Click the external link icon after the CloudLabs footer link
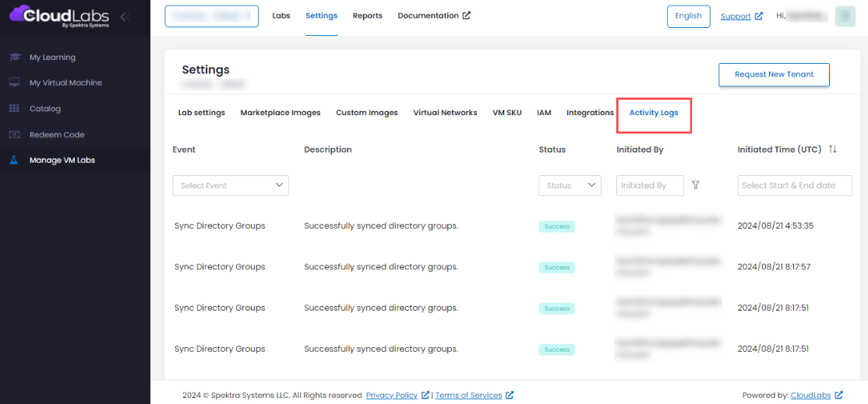 838,395
